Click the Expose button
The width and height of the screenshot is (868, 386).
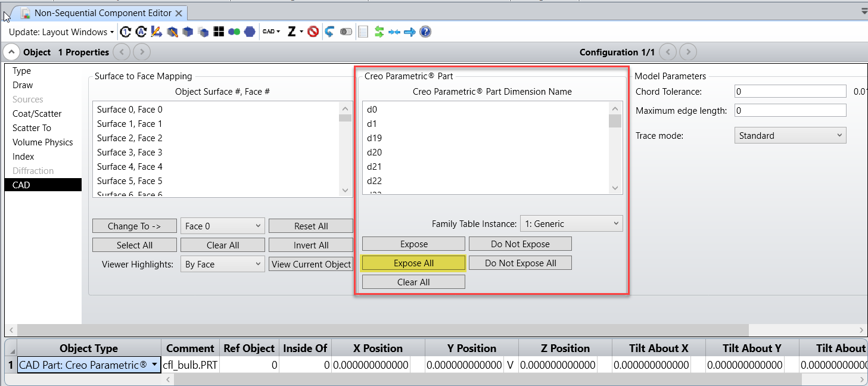point(413,244)
